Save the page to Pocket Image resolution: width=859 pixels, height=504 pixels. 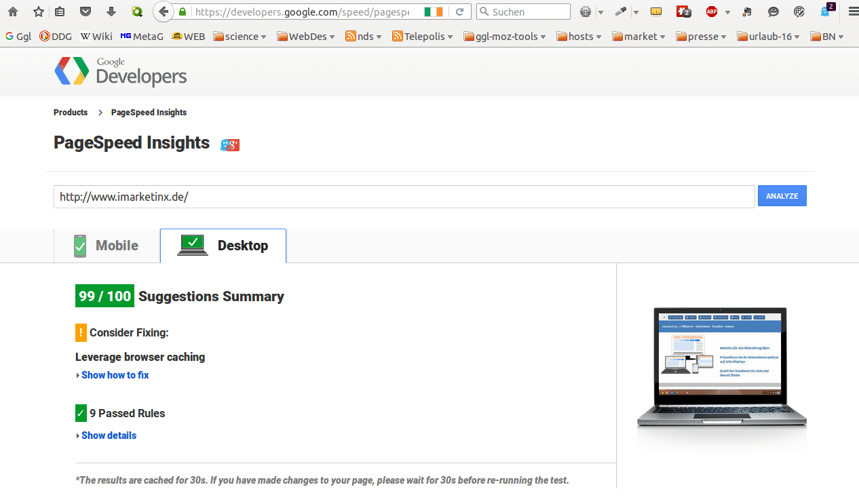point(85,12)
